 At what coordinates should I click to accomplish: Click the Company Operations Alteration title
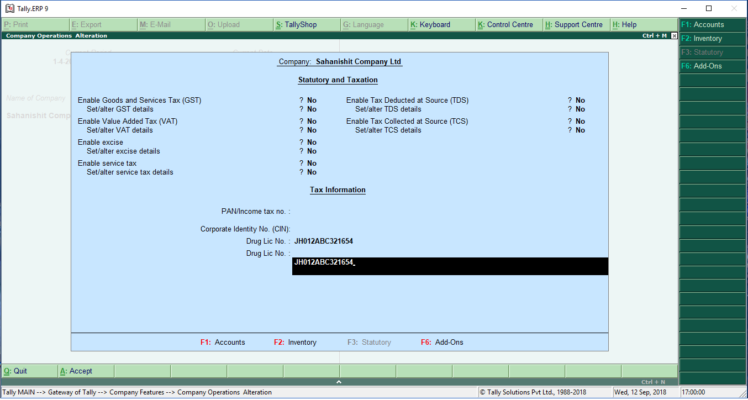(x=57, y=36)
